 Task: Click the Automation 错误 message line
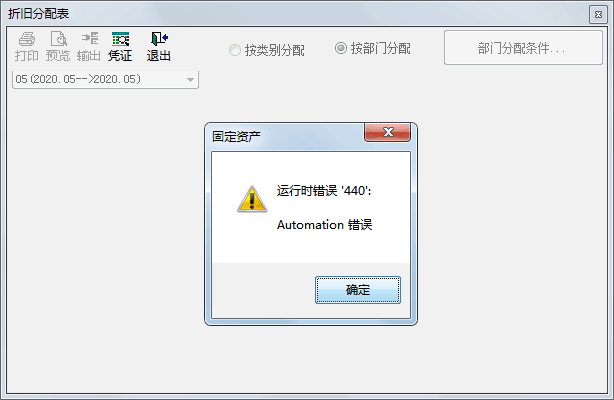tap(325, 225)
